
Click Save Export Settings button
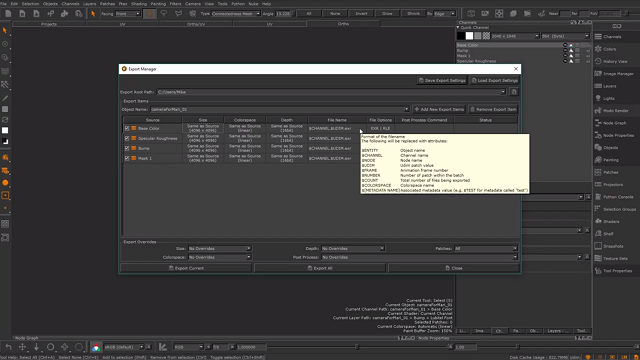tap(442, 80)
